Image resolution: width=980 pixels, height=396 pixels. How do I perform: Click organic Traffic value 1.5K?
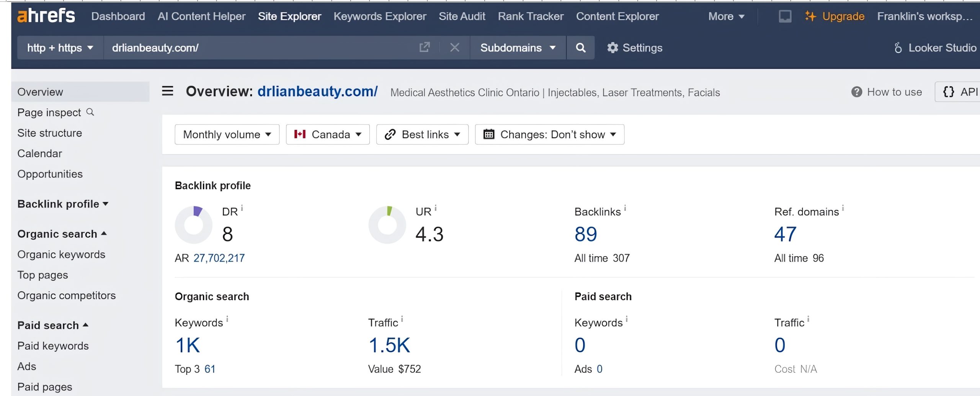(x=389, y=345)
